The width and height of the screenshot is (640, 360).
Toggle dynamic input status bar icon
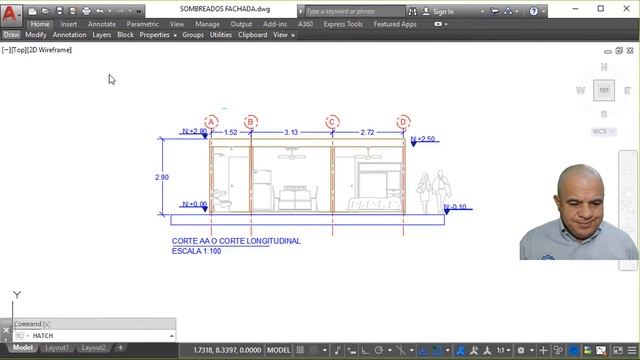coord(351,350)
